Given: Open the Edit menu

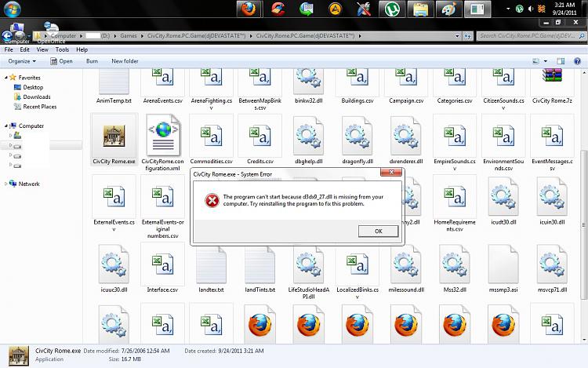Looking at the screenshot, I should (25, 49).
